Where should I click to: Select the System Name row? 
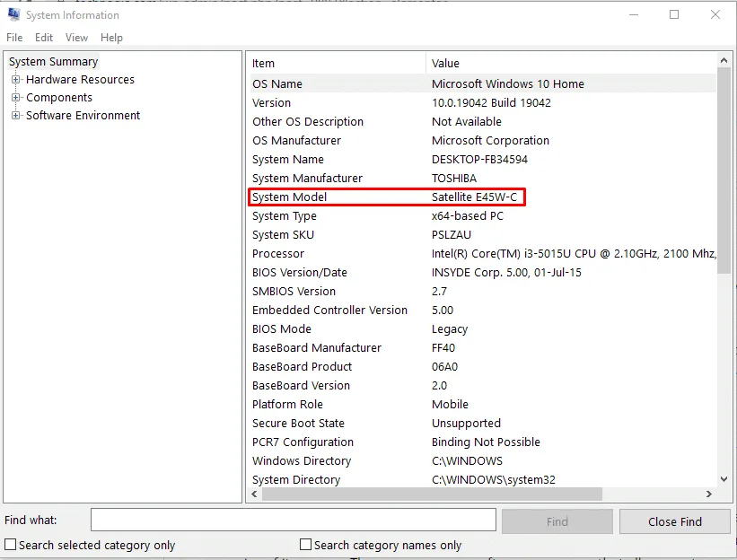coord(483,159)
